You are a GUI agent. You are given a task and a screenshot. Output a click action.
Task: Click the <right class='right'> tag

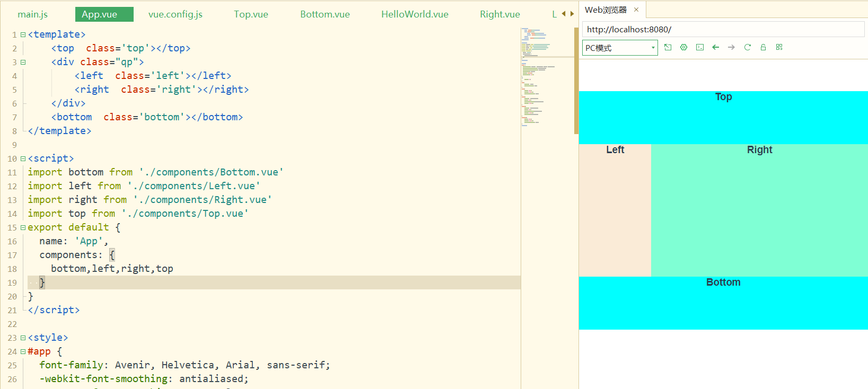[140, 90]
